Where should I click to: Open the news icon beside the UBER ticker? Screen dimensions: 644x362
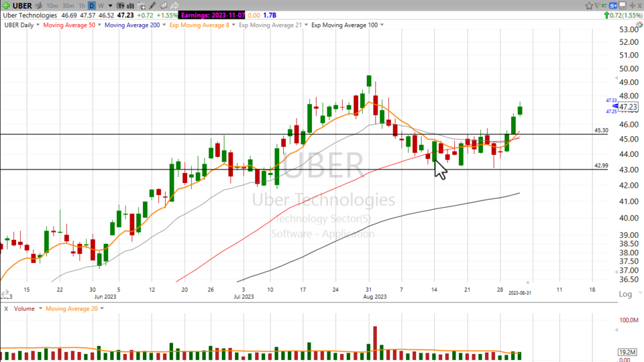pos(39,6)
